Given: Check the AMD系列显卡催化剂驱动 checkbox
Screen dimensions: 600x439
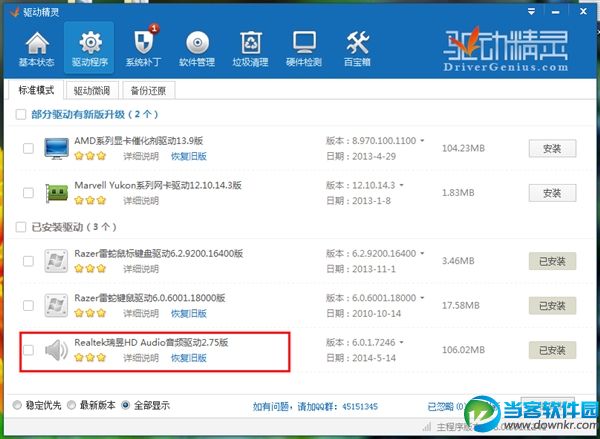Looking at the screenshot, I should click(28, 148).
